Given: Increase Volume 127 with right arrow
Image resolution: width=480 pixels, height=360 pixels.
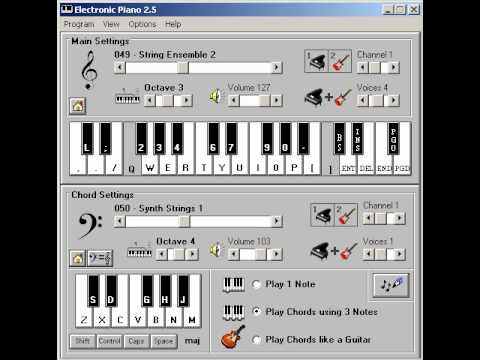Looking at the screenshot, I should tap(276, 100).
